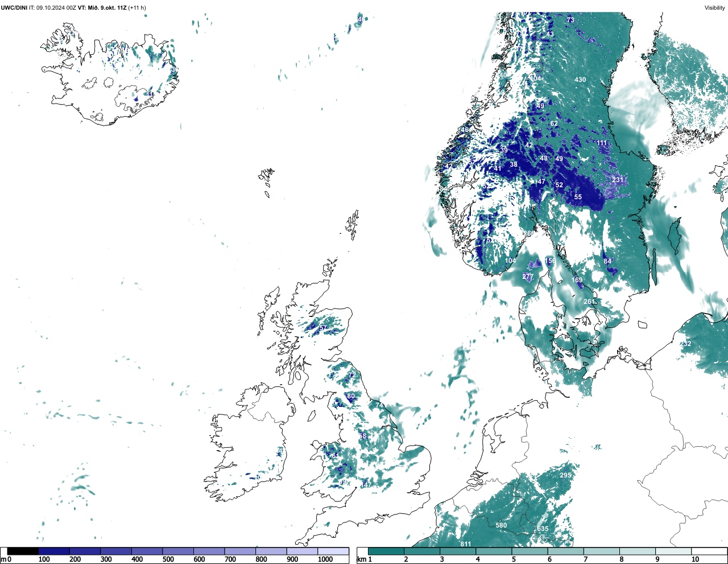Click the '430' visibility value over Sweden
This screenshot has height=564, width=728.
[580, 80]
